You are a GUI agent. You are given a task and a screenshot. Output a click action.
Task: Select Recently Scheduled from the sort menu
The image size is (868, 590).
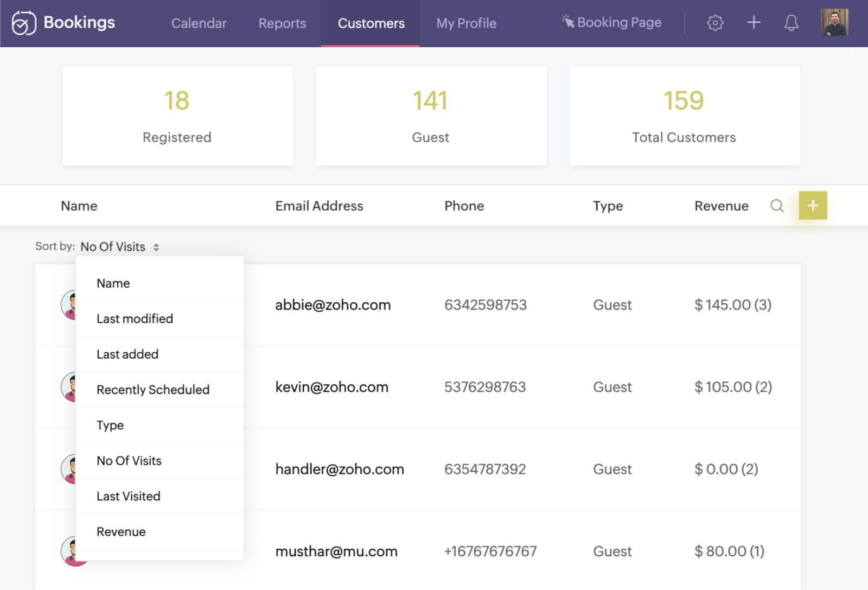click(x=153, y=389)
